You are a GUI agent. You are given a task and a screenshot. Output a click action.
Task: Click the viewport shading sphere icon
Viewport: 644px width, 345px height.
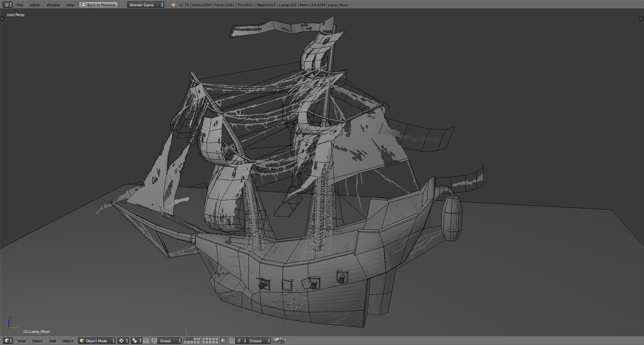pyautogui.click(x=122, y=341)
